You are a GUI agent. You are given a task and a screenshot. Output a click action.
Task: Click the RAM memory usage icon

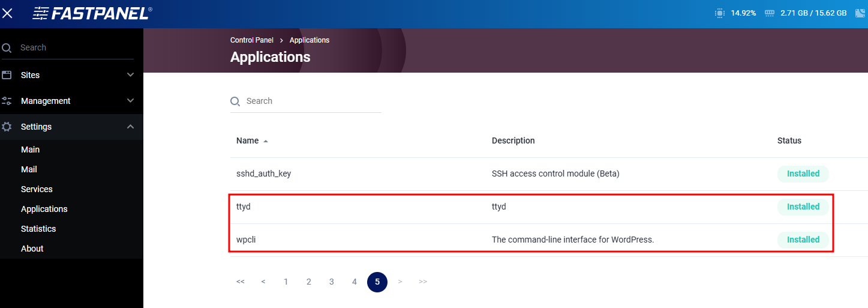click(x=770, y=13)
